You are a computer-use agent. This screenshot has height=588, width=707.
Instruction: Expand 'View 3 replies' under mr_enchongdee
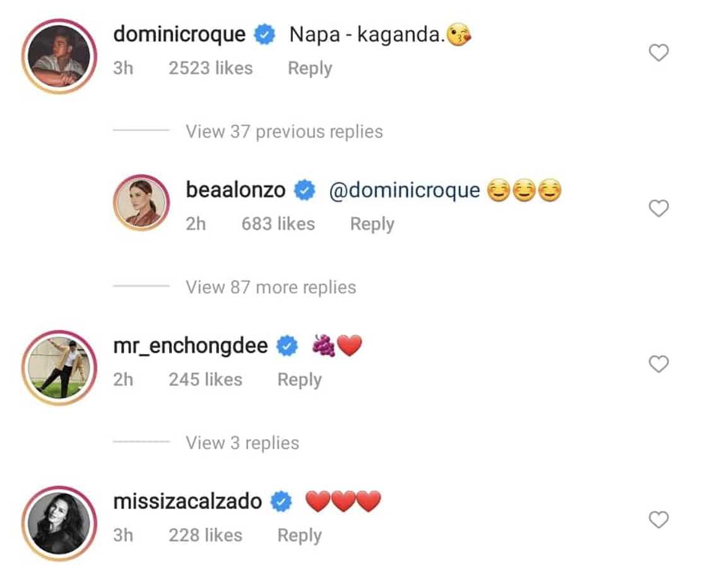point(242,443)
